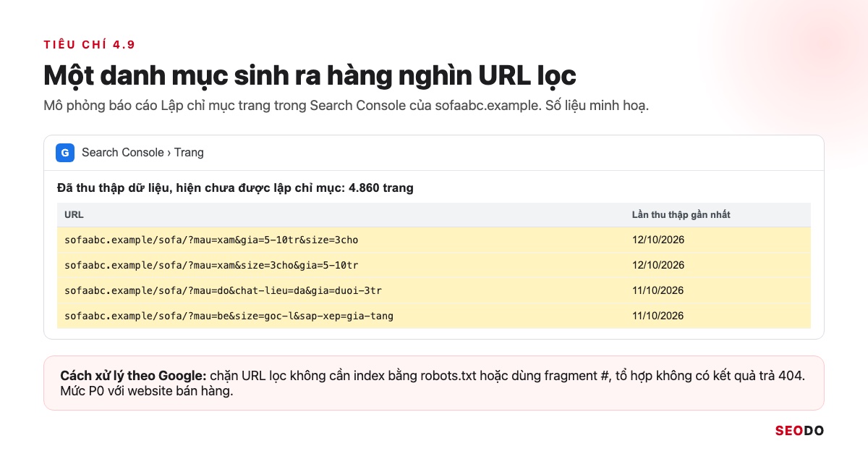The image size is (868, 454).
Task: Click the SEODO logo
Action: pos(800,430)
